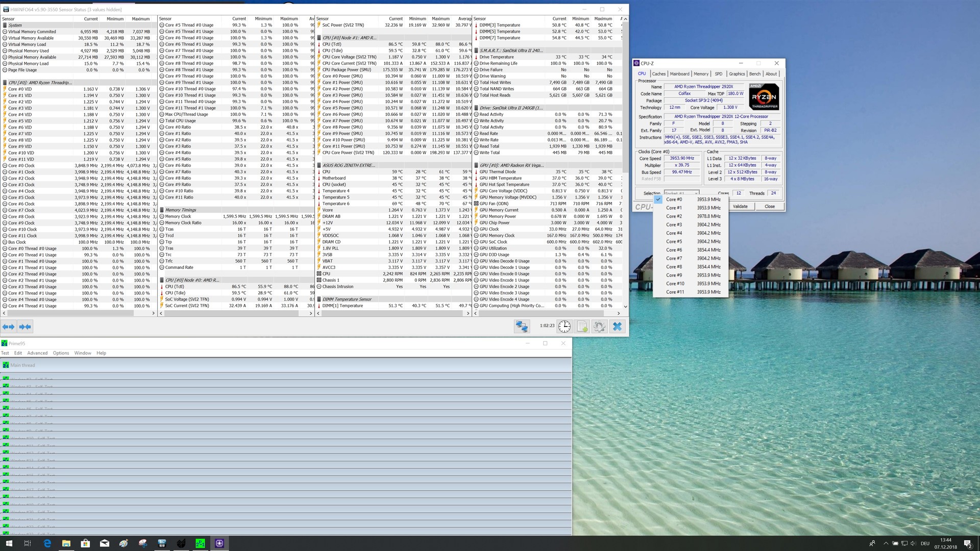
Task: Click the People icon in system tray
Action: (872, 543)
